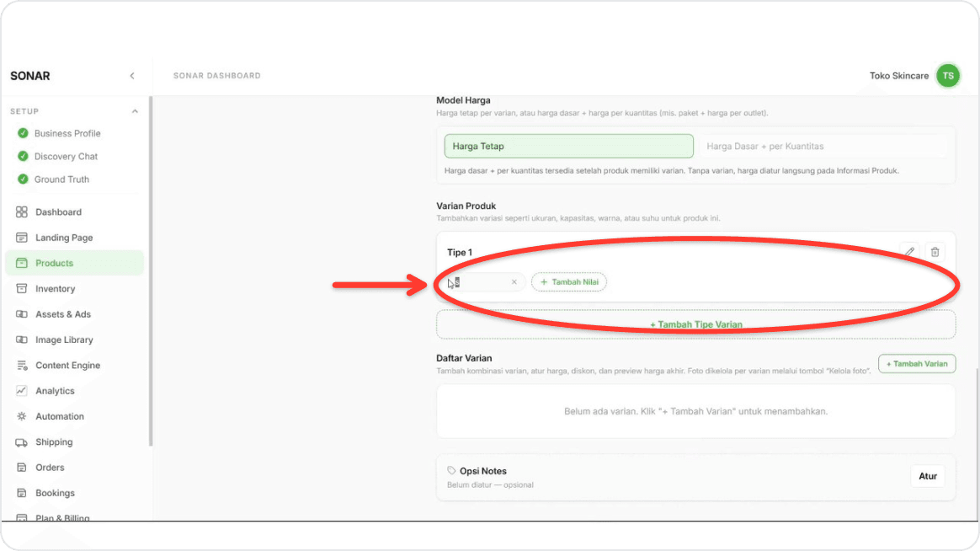
Task: Open Content Engine section
Action: click(x=68, y=366)
